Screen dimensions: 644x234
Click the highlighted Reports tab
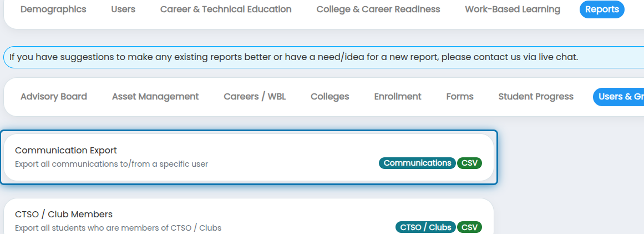pyautogui.click(x=602, y=9)
